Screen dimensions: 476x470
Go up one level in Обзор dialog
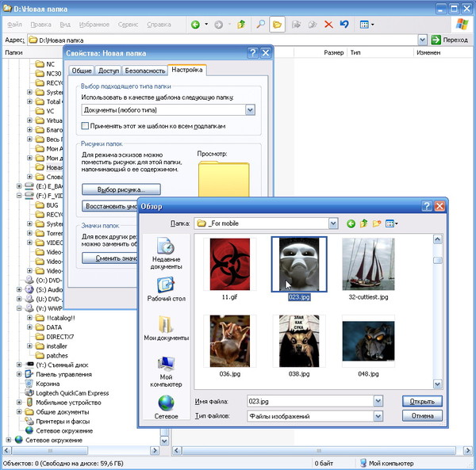click(x=363, y=224)
